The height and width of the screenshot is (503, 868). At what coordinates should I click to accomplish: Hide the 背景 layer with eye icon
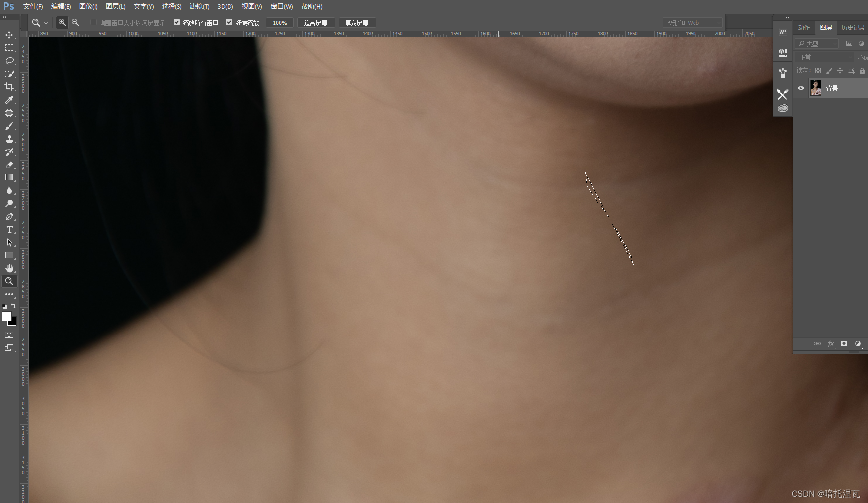(x=801, y=88)
